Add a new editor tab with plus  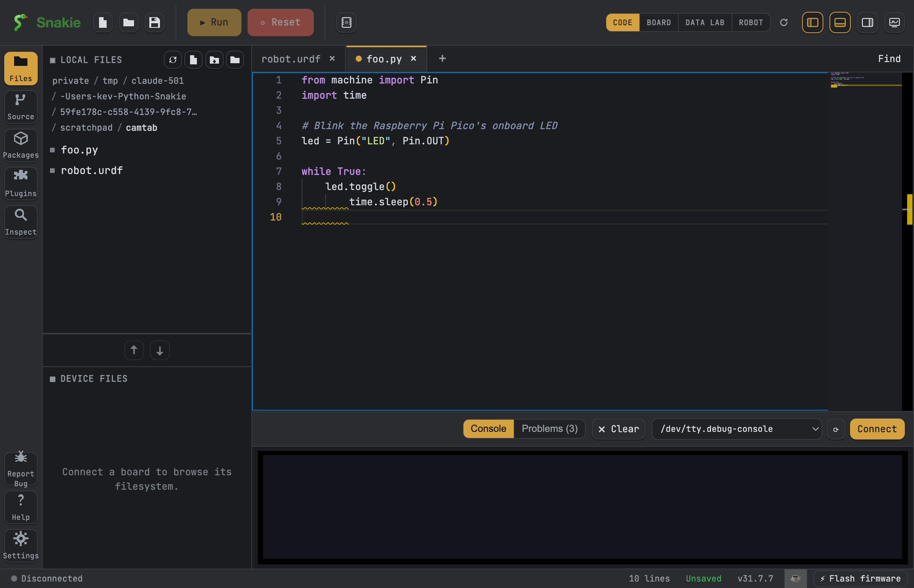click(442, 58)
